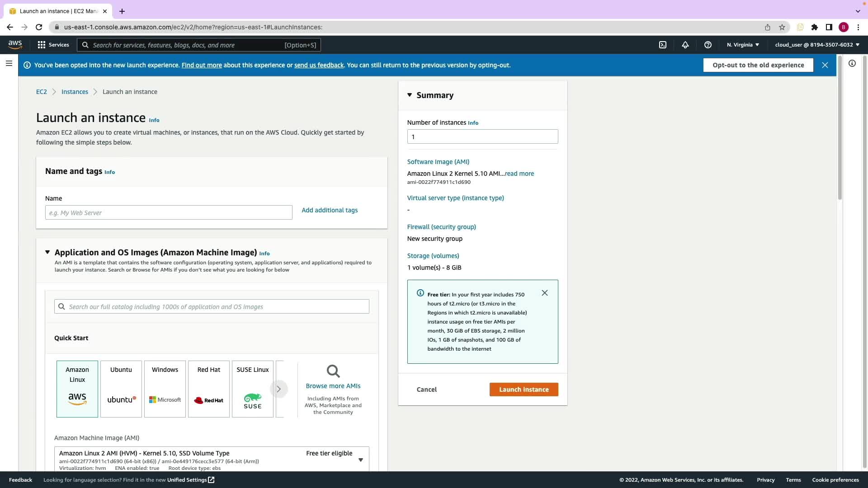The height and width of the screenshot is (488, 868).
Task: Open the notifications bell
Action: [x=685, y=45]
